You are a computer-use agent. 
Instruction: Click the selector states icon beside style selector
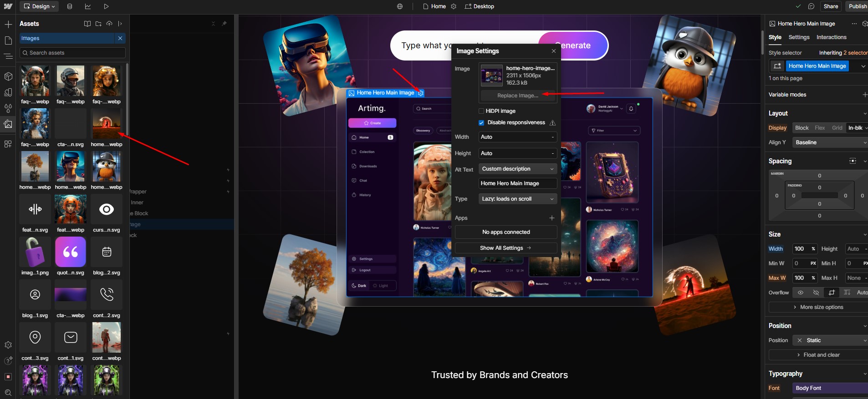777,66
